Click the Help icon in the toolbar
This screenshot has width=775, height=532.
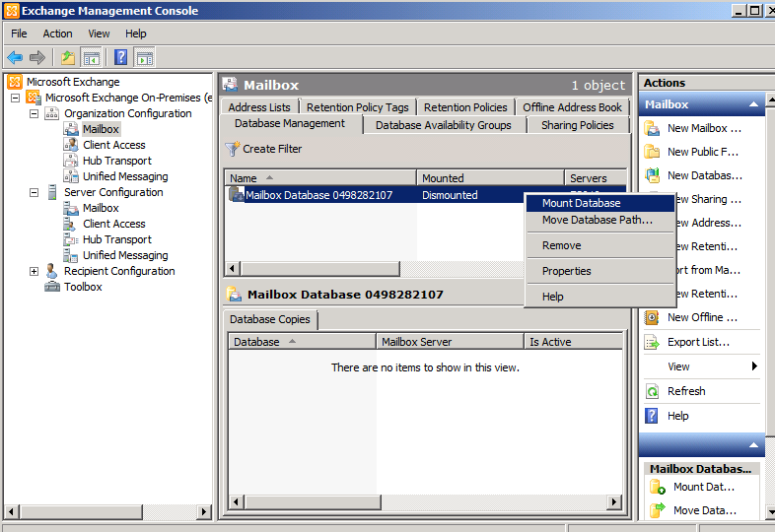click(120, 58)
